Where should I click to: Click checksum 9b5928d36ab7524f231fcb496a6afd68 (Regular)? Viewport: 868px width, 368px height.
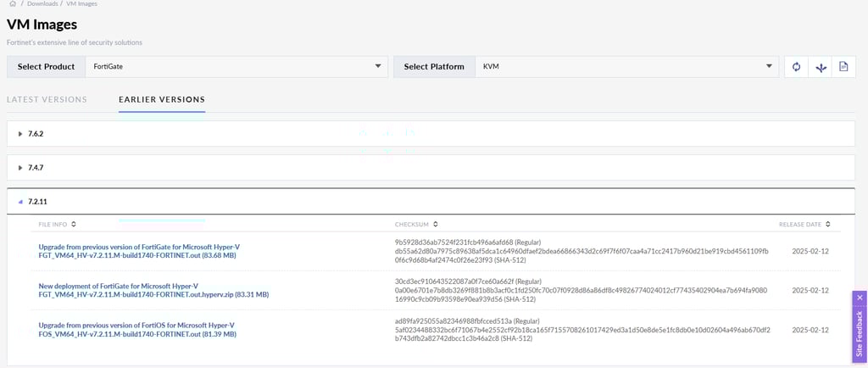point(468,242)
